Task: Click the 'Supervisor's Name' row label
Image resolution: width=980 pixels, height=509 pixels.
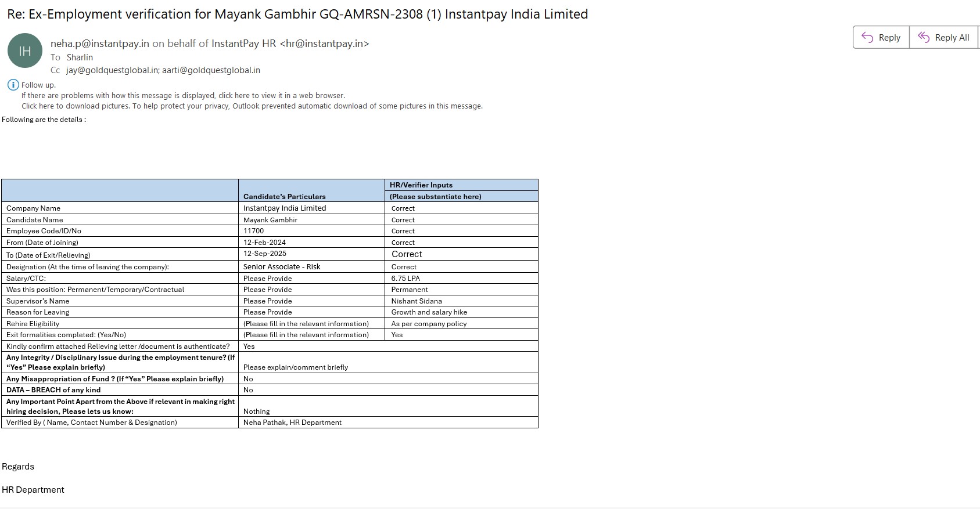Action: point(38,301)
